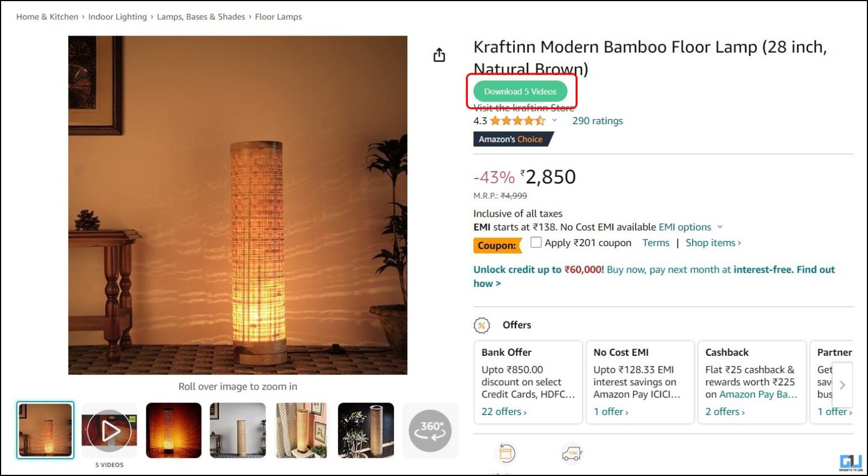Click the free delivery truck icon
This screenshot has width=868, height=476.
[x=571, y=453]
